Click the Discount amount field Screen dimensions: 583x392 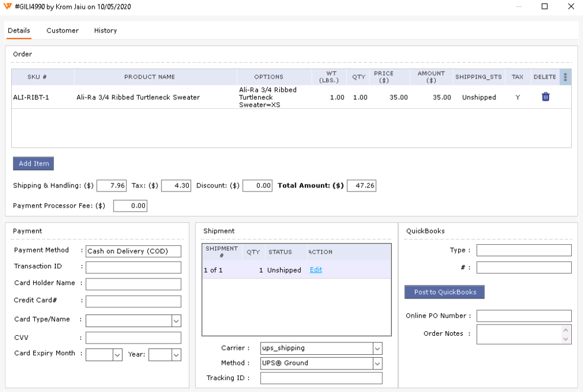coord(257,186)
